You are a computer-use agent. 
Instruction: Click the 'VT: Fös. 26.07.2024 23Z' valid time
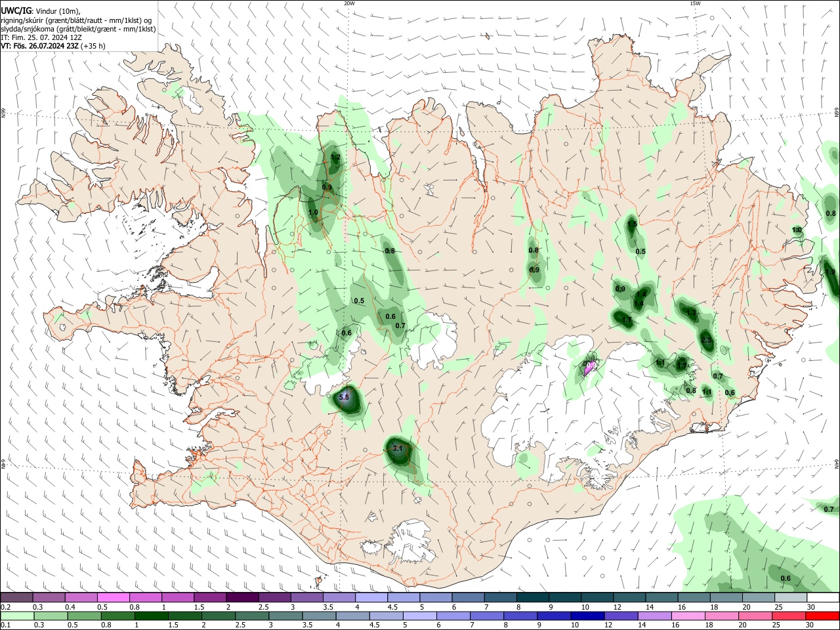click(40, 46)
